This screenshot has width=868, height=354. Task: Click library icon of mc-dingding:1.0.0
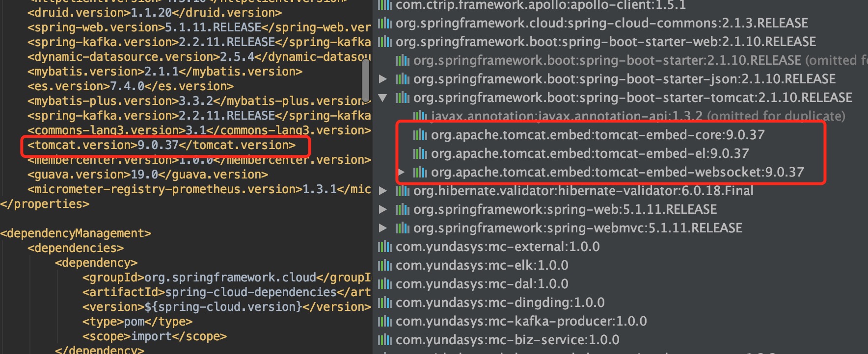(x=385, y=303)
